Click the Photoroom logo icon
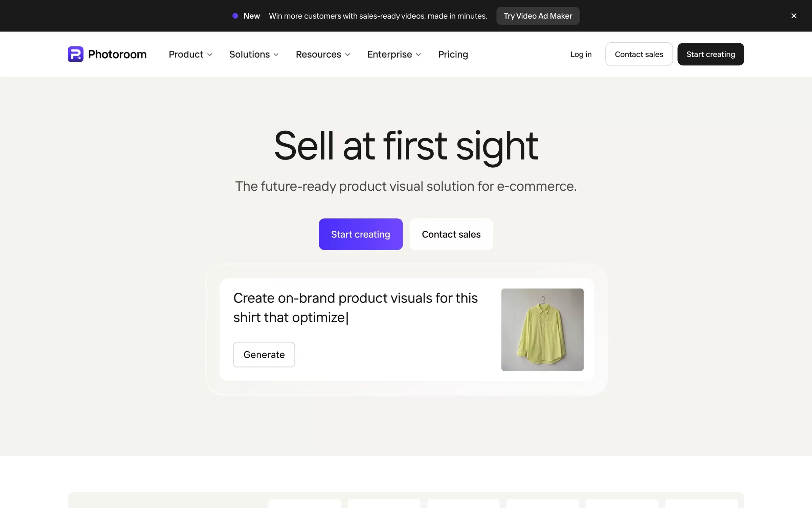 point(75,54)
